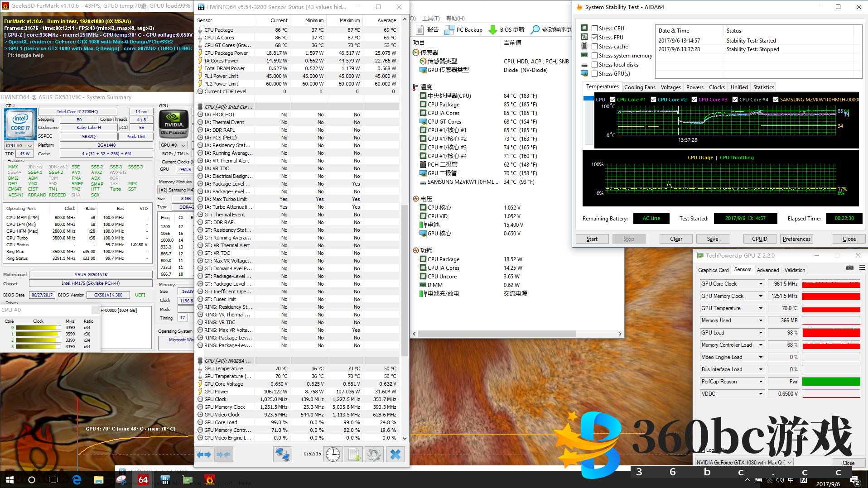
Task: Expand the GPU Core Clock dropdown
Action: 761,284
